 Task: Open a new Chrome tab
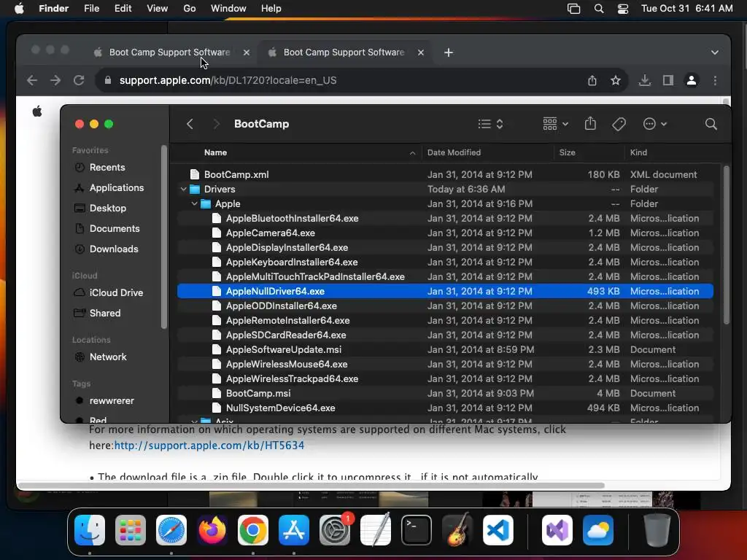coord(449,52)
